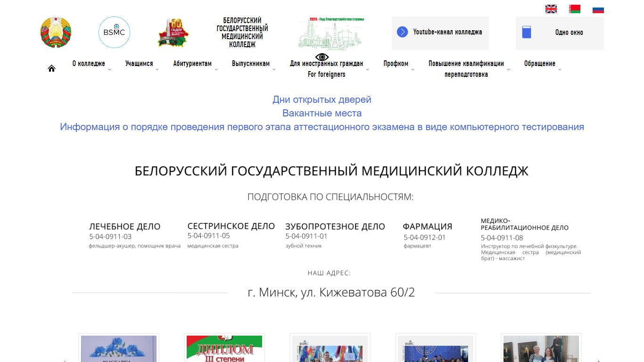
Task: Open the Абитуриентам menu
Action: pos(192,64)
